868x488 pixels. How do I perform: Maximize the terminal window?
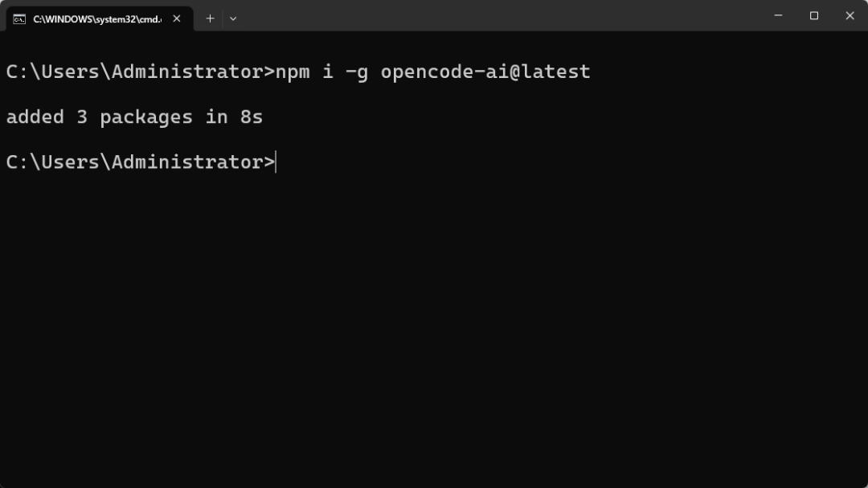click(x=814, y=16)
